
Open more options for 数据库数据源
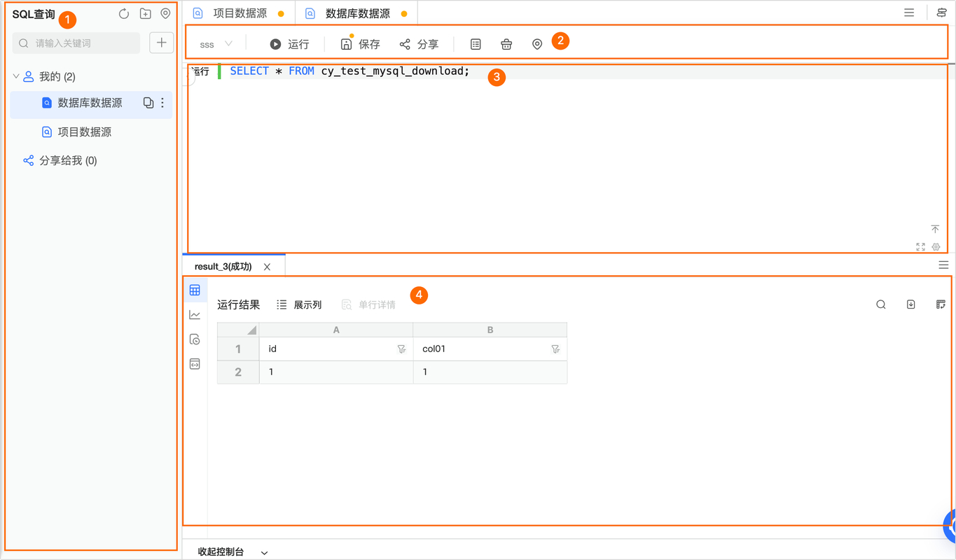[160, 101]
